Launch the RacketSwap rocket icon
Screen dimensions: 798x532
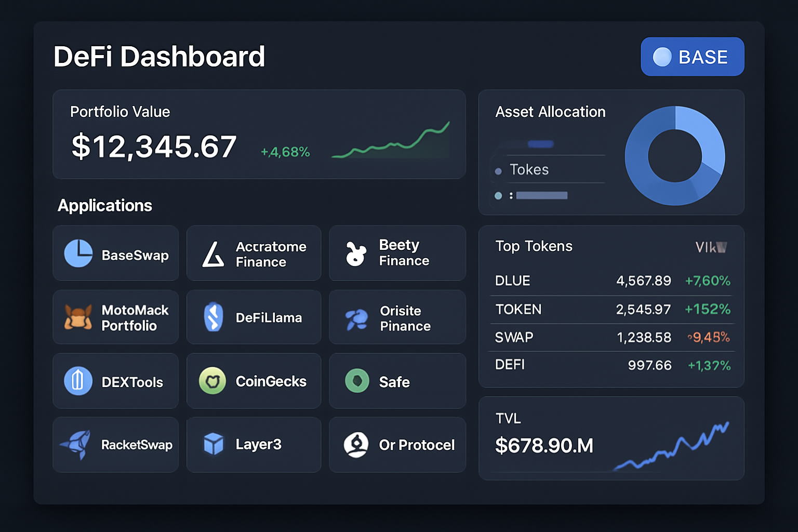pyautogui.click(x=76, y=444)
